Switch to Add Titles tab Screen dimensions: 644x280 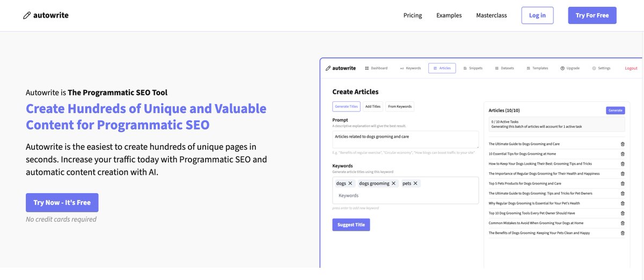373,106
